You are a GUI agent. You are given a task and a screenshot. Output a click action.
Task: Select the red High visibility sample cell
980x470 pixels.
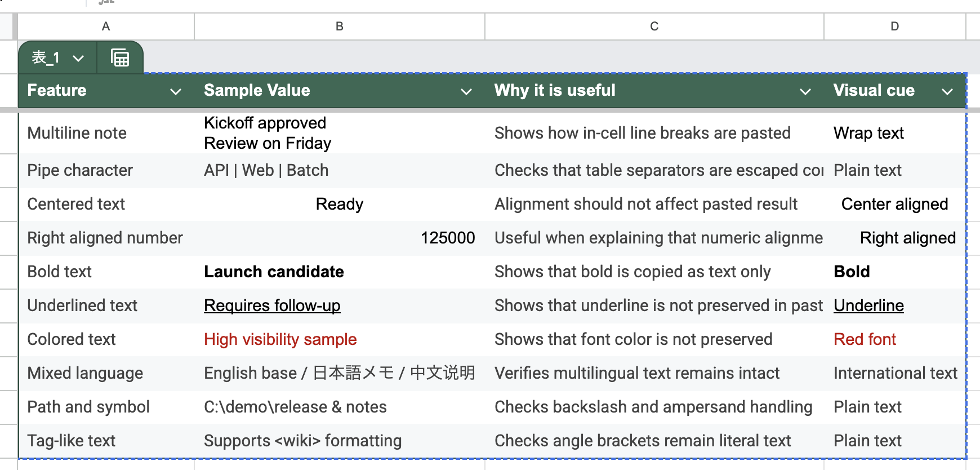tap(280, 339)
